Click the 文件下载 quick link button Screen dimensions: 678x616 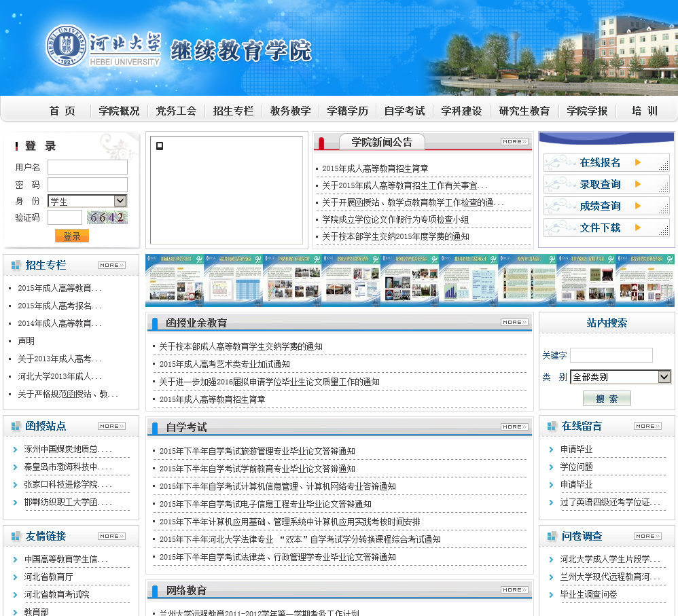pos(606,228)
